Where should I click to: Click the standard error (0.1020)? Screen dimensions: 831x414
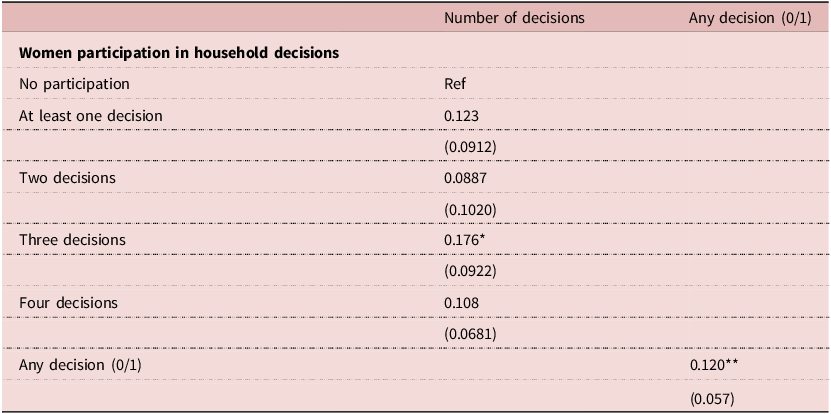(x=470, y=209)
